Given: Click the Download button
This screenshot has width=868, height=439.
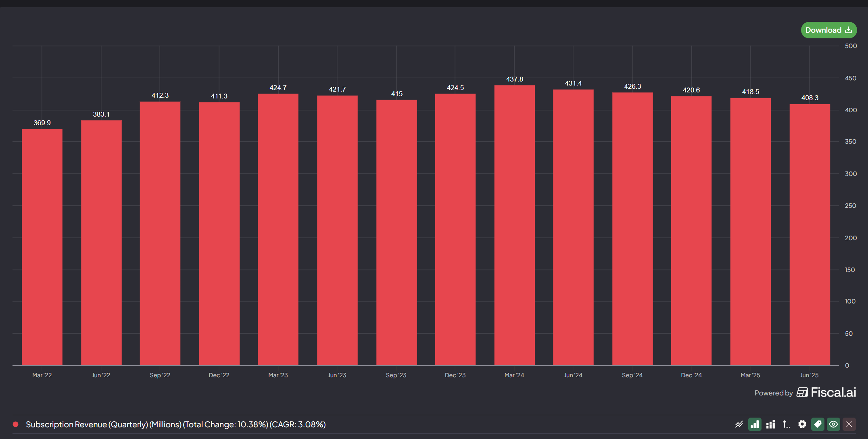Looking at the screenshot, I should 828,30.
